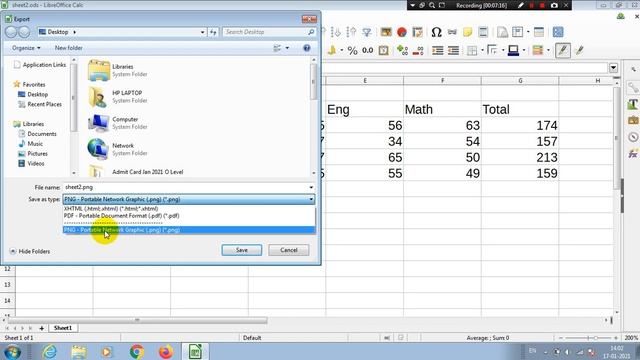This screenshot has height=360, width=640.
Task: Click the horizontal sheet scrollbar
Action: click(138, 320)
